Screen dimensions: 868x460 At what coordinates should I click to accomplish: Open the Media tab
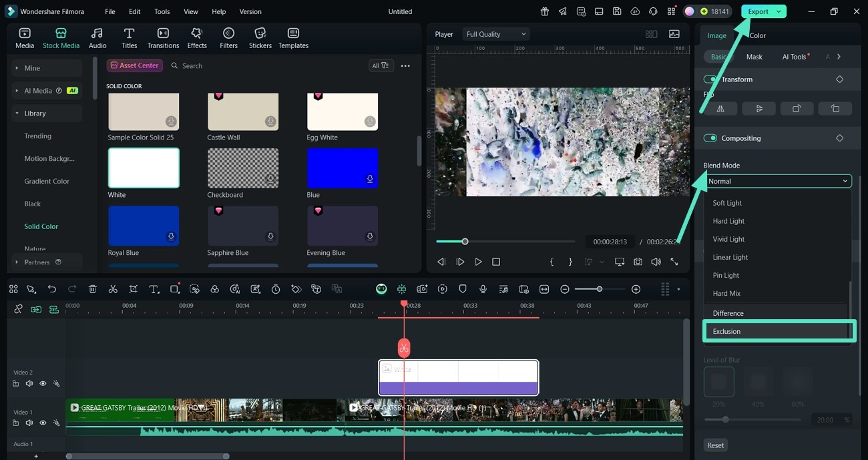(25, 38)
